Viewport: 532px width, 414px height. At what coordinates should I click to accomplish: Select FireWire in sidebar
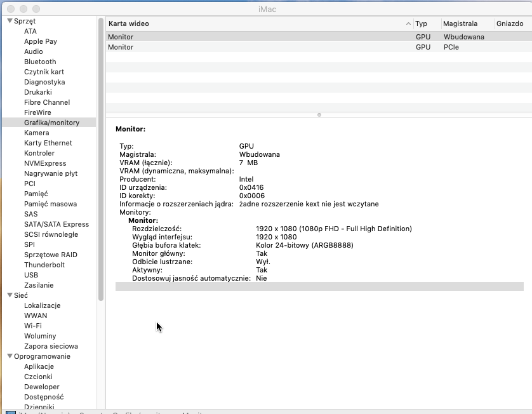coord(37,112)
